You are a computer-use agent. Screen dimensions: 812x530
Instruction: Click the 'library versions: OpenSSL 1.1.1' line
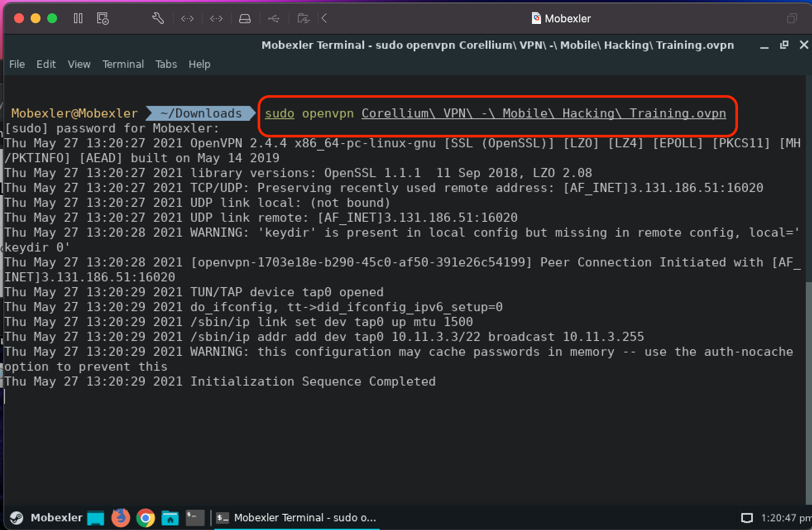pos(298,173)
